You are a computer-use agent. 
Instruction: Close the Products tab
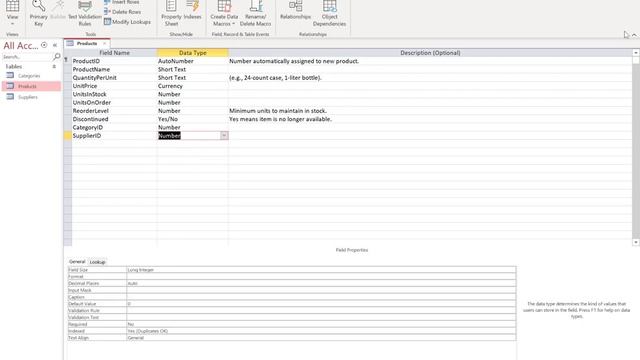(104, 43)
